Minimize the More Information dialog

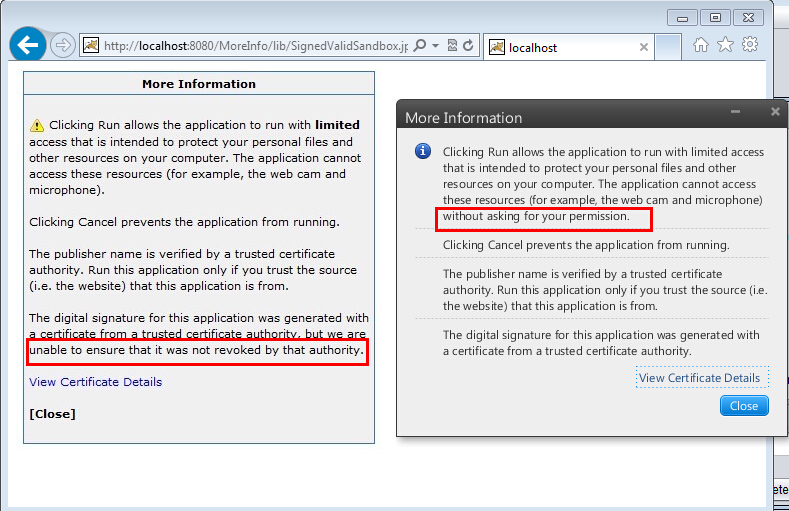point(736,113)
